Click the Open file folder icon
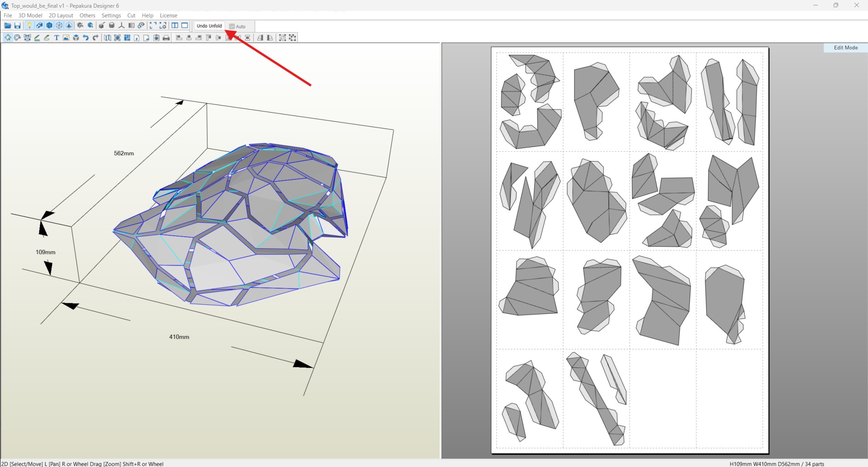The height and width of the screenshot is (467, 868). 8,26
